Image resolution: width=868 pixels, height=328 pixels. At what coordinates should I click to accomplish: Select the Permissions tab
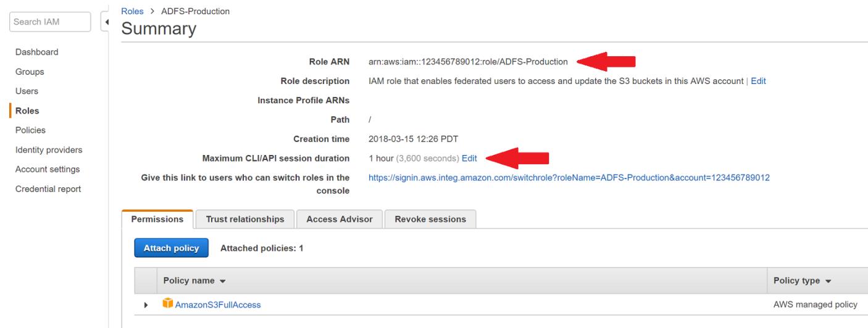pos(157,219)
